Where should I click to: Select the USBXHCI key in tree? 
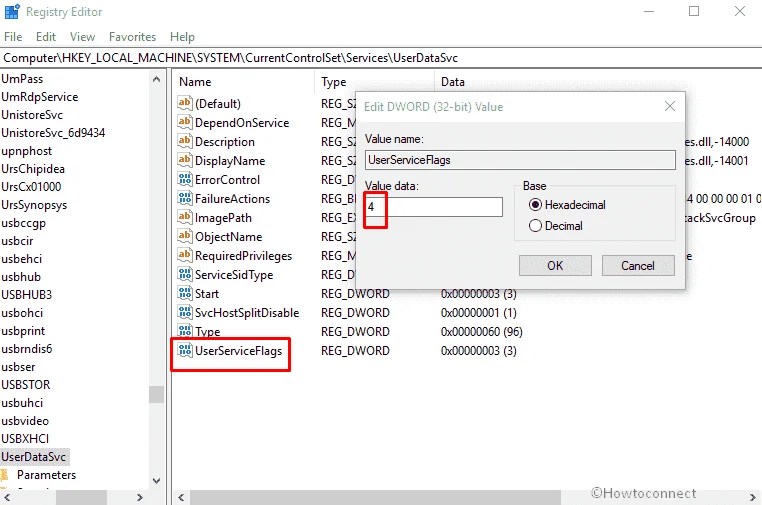[x=25, y=438]
